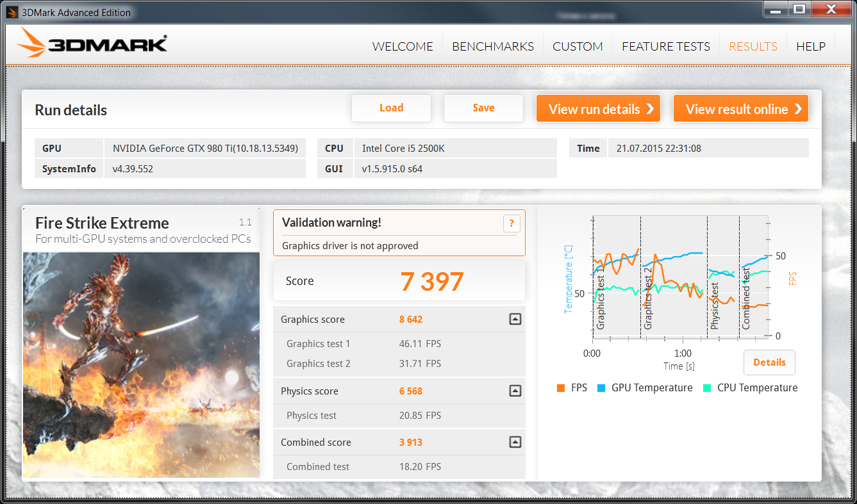The width and height of the screenshot is (857, 504).
Task: Click the Fire Strike Extreme artwork thumbnail
Action: coord(141,364)
